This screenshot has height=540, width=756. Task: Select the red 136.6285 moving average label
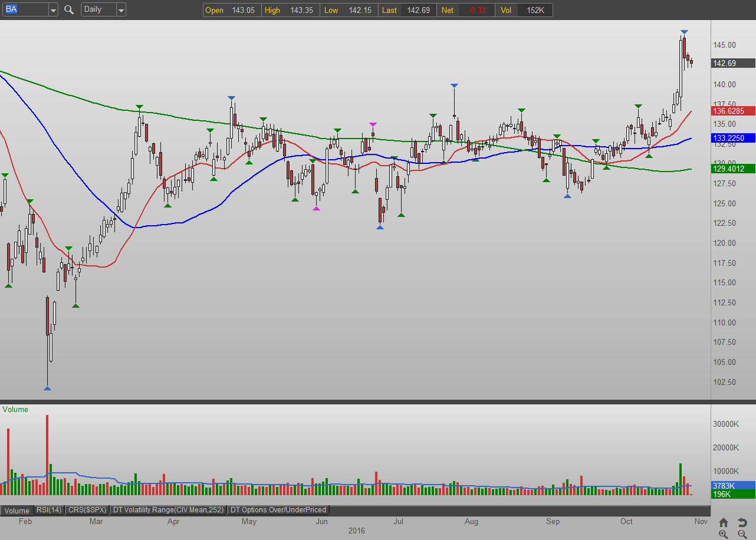click(x=733, y=111)
